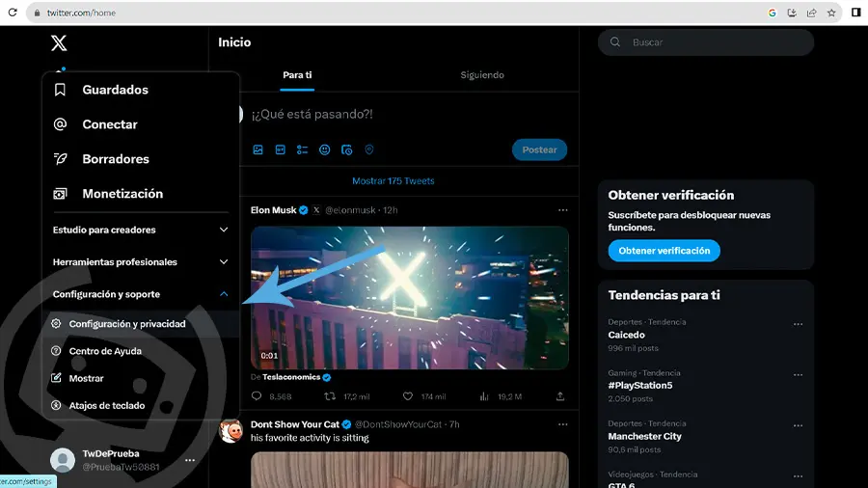Reload page with browser refresh icon
This screenshot has width=868, height=488.
point(13,13)
